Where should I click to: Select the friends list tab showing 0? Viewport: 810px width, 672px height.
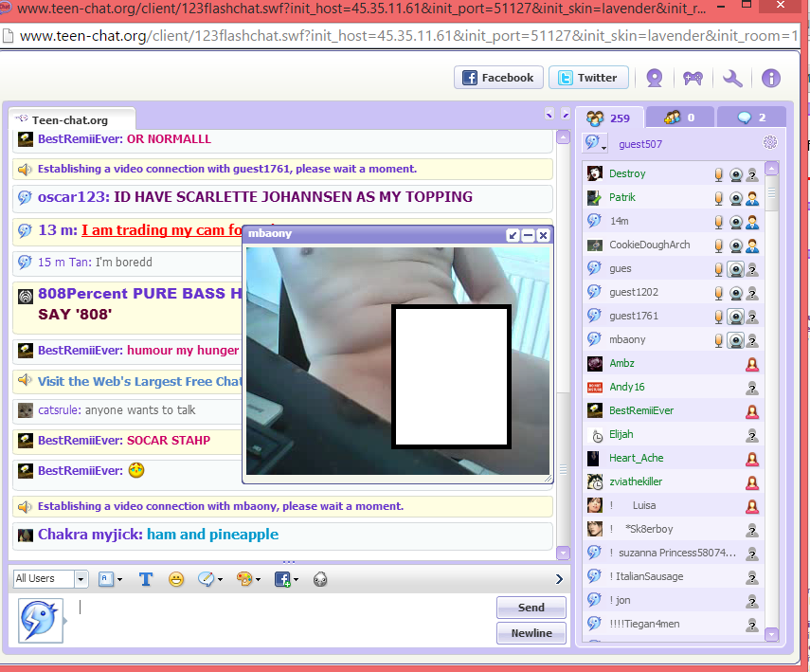[x=680, y=118]
